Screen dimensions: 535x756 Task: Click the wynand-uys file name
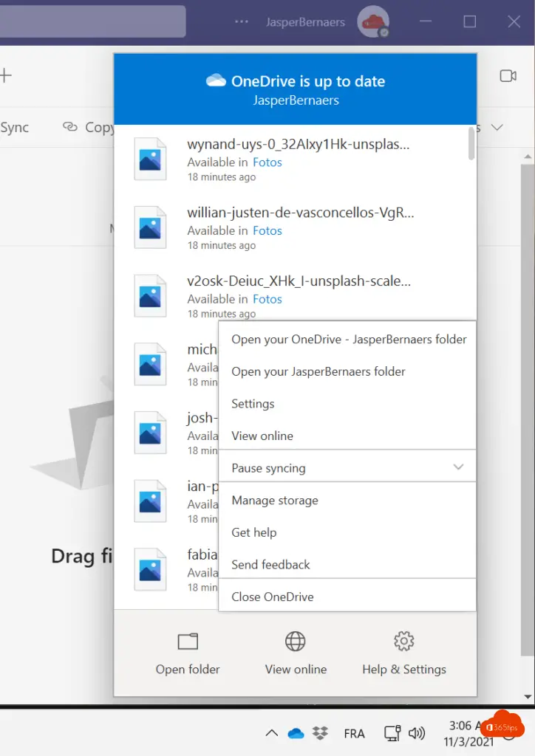coord(298,144)
